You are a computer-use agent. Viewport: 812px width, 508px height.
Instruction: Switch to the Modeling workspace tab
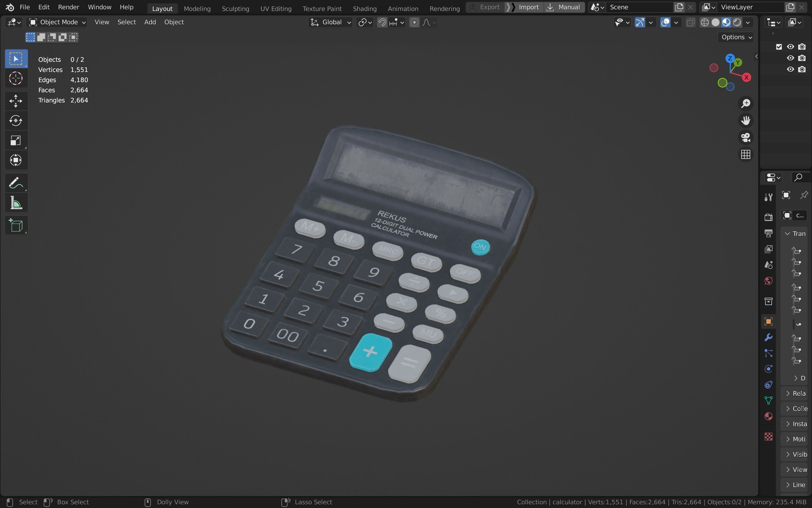click(197, 8)
